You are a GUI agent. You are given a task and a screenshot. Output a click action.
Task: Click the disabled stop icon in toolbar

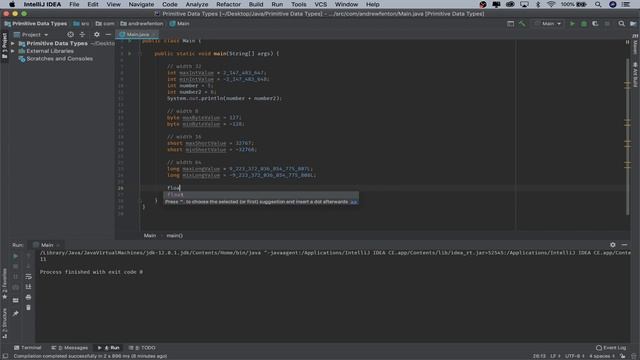(607, 24)
